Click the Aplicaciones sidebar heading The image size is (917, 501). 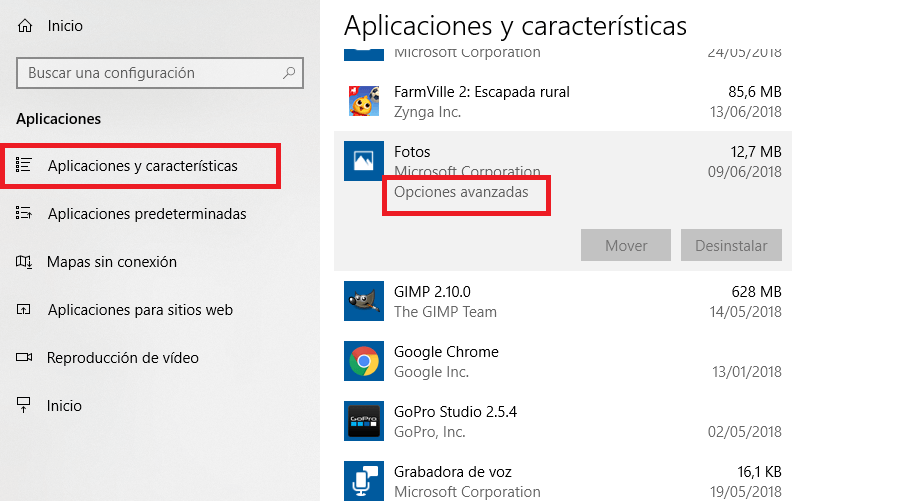pos(58,119)
